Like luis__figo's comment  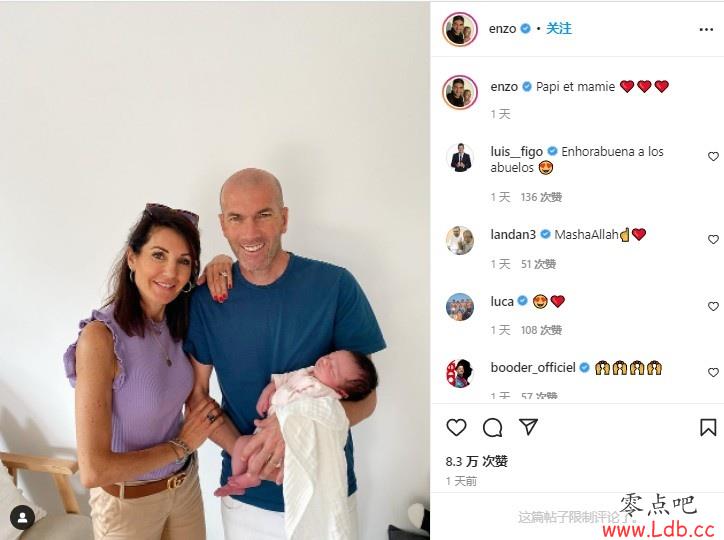713,156
